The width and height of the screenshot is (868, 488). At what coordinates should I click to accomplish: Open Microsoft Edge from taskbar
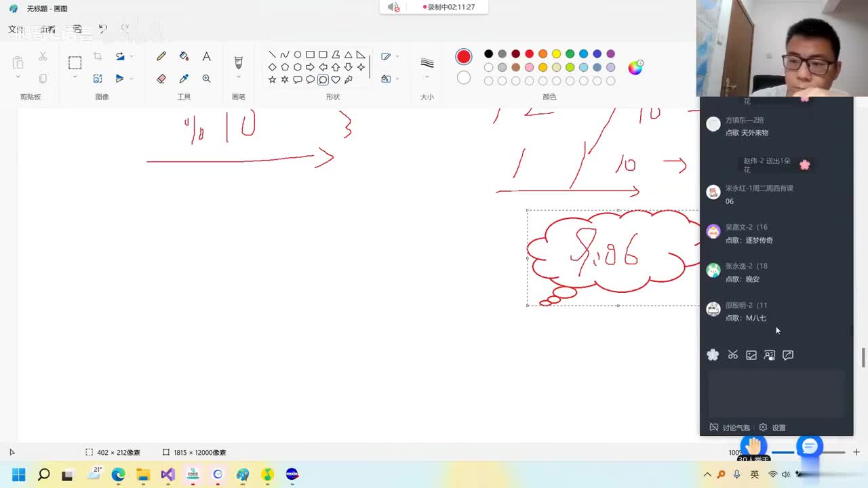118,474
